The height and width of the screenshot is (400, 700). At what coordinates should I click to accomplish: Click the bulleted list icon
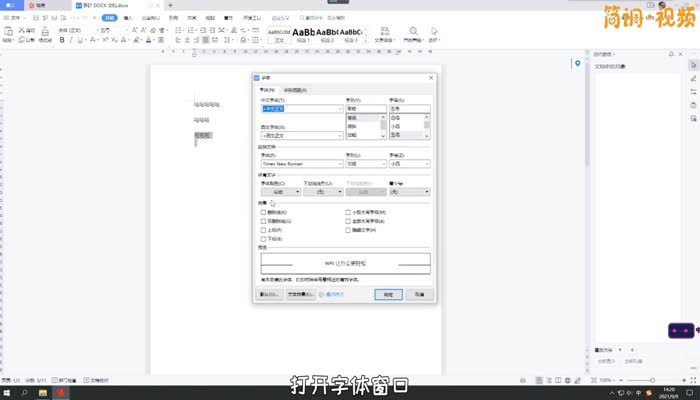178,30
